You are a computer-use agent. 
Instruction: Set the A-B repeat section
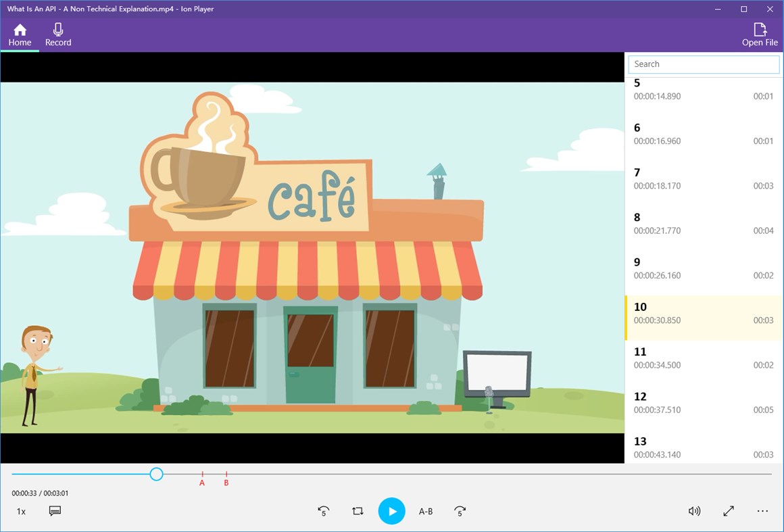coord(426,512)
